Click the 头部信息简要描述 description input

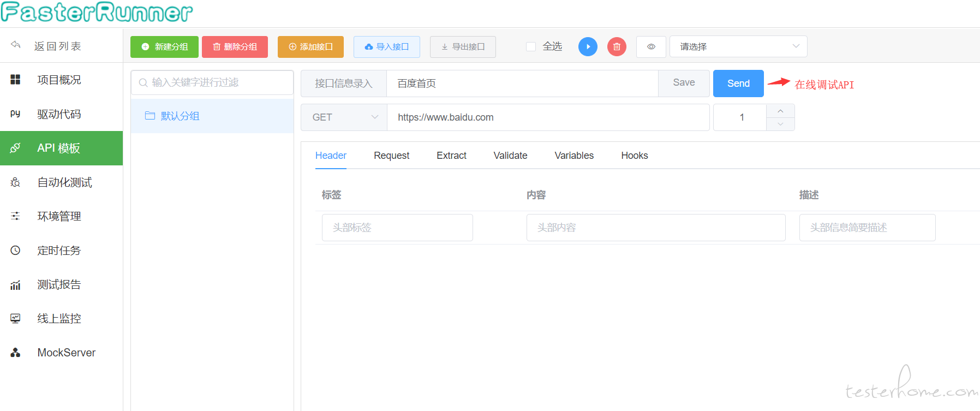(867, 228)
